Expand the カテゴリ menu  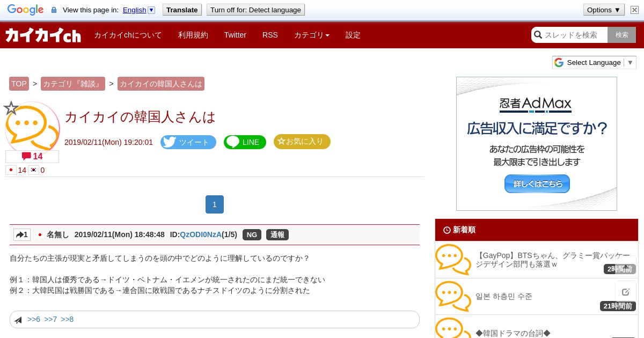click(312, 35)
